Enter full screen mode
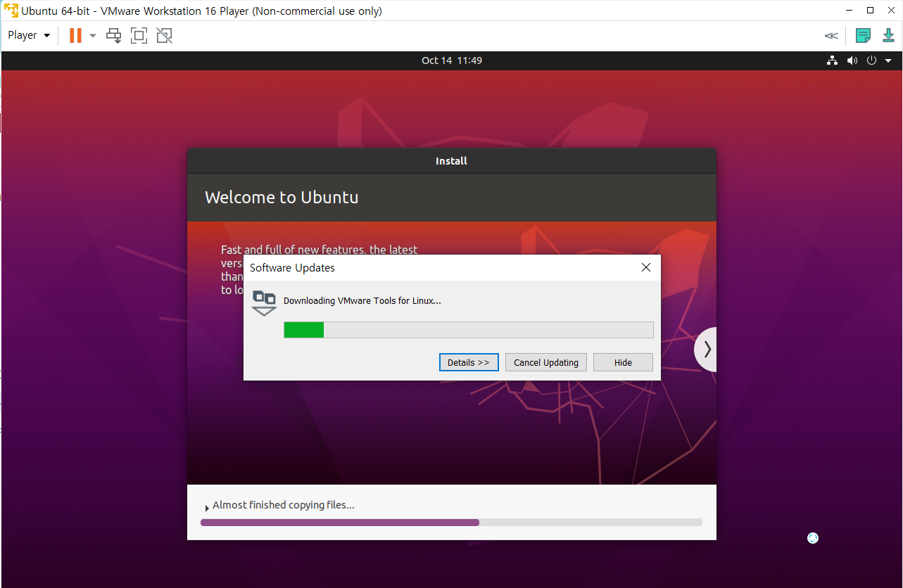Screen dimensions: 903x588 (139, 35)
